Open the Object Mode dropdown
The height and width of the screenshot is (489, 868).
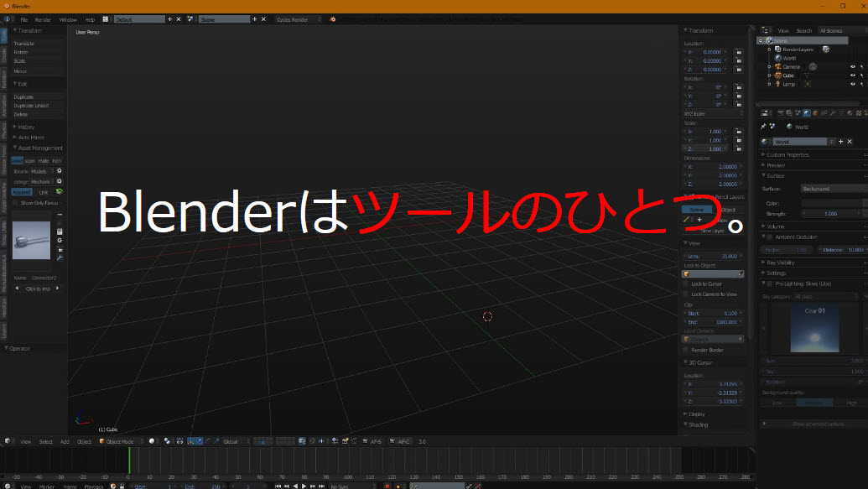coord(121,441)
